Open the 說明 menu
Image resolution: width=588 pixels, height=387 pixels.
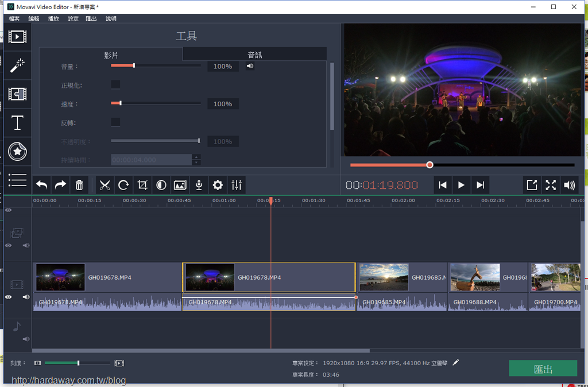pyautogui.click(x=111, y=19)
